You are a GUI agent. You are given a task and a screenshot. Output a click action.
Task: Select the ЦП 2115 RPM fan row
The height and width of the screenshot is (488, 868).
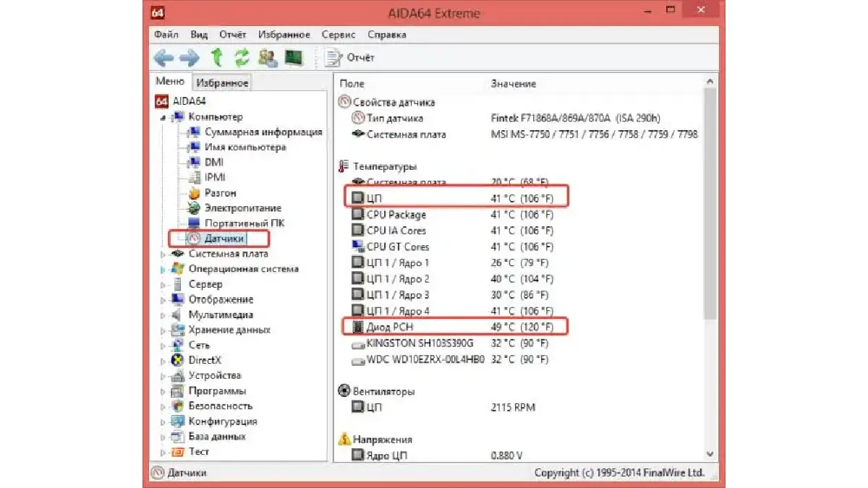pos(519,408)
